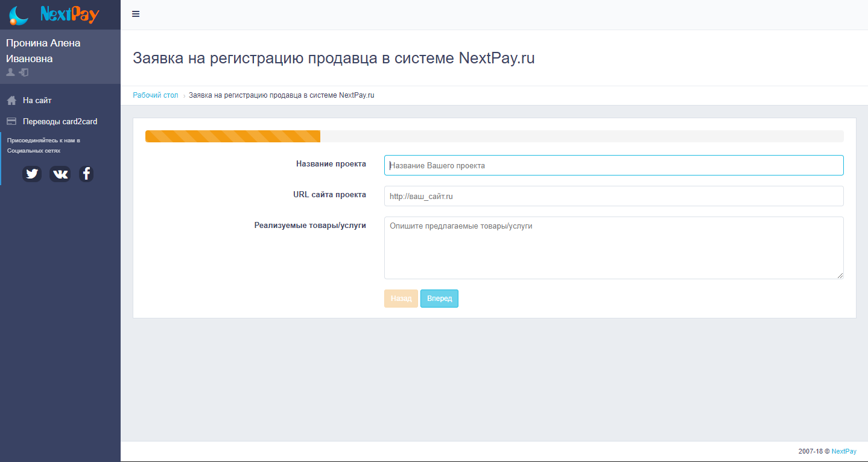
Task: Open the hamburger menu at top
Action: 135,13
